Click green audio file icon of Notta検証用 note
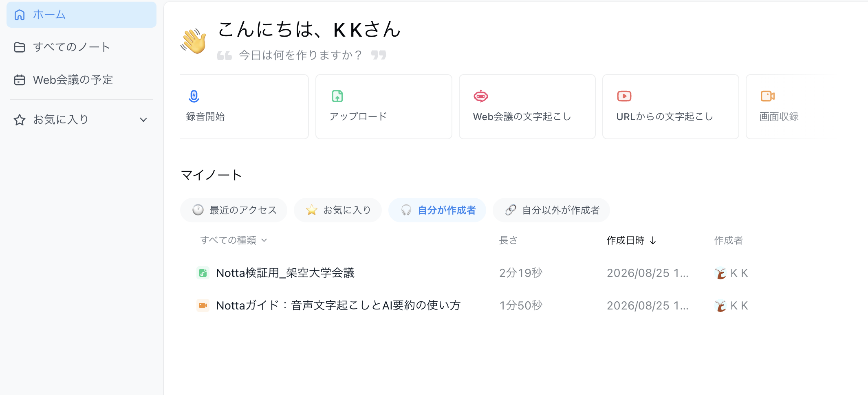Screen dimensions: 868x395 click(203, 273)
